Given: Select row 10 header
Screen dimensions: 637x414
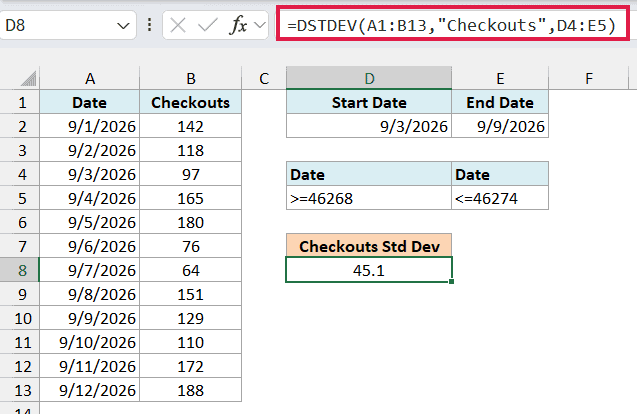Looking at the screenshot, I should point(20,318).
